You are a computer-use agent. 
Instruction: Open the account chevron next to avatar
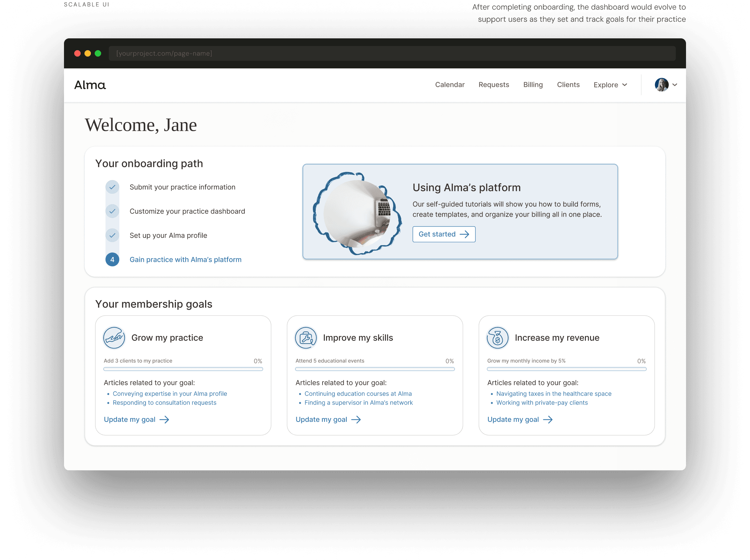(x=675, y=85)
